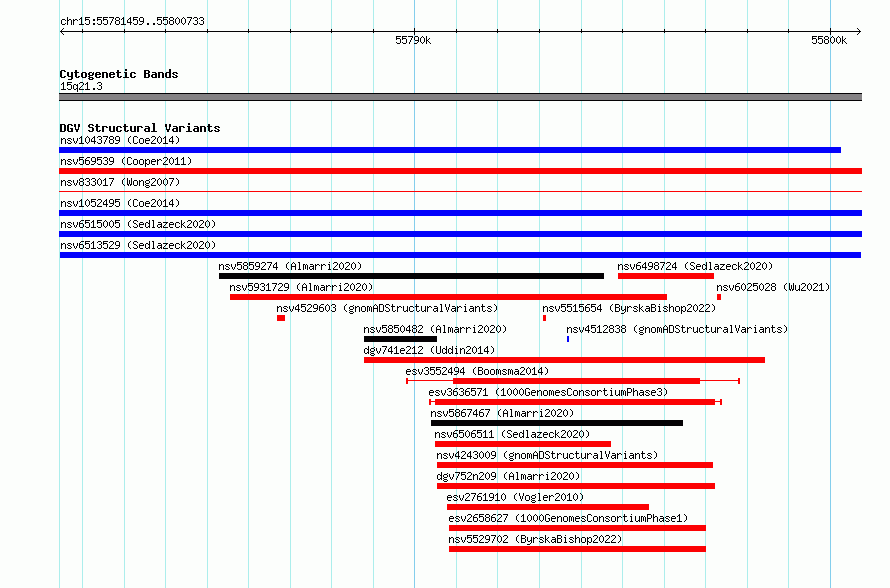Click the red esv2658627 variant bar
Screen dimensions: 890x588
[x=577, y=528]
